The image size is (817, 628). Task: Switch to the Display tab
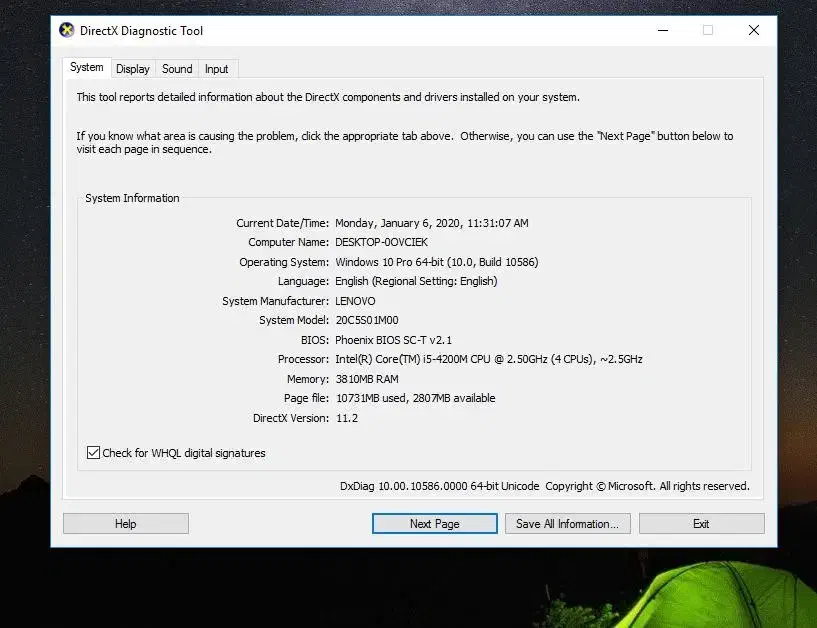click(132, 69)
